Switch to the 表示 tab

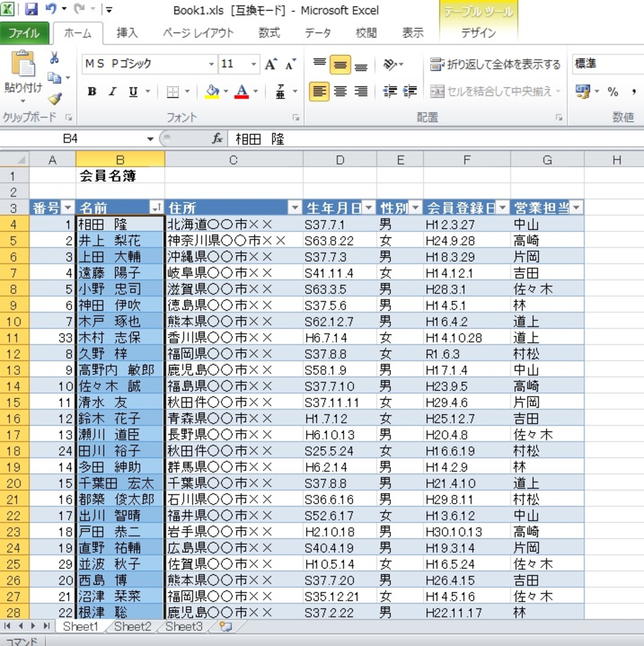[413, 33]
